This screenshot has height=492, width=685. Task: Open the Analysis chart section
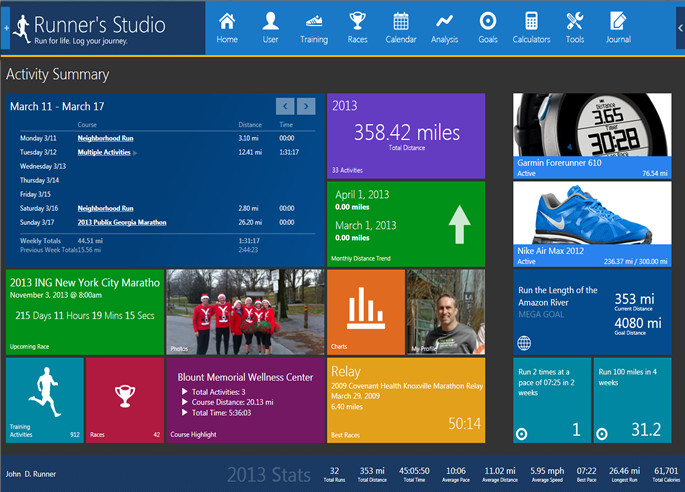tap(444, 28)
